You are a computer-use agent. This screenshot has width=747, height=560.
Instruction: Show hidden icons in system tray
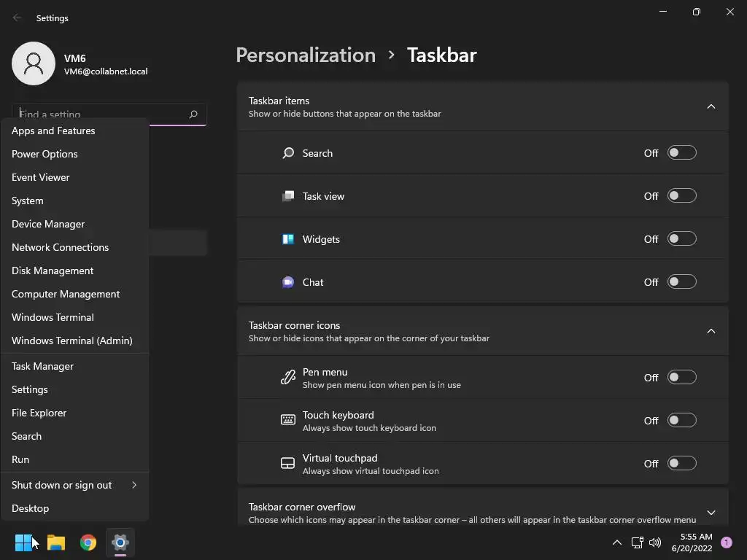coord(616,542)
